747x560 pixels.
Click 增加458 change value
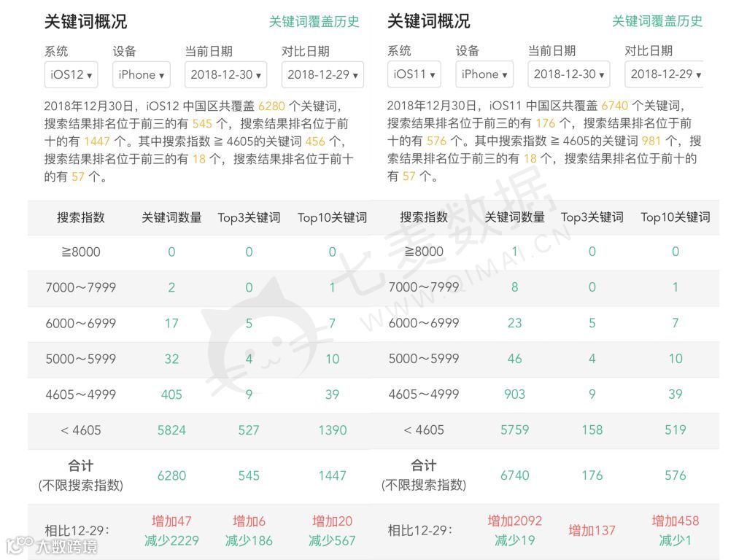point(676,521)
